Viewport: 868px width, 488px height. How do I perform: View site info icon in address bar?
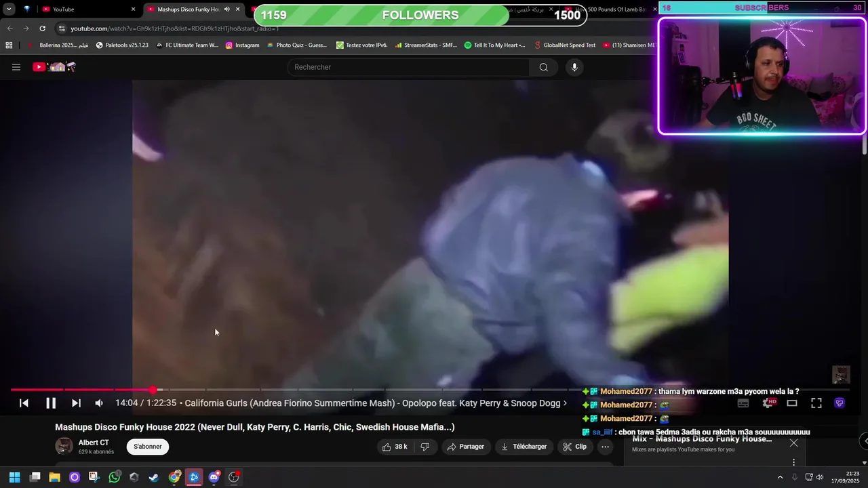(x=62, y=28)
